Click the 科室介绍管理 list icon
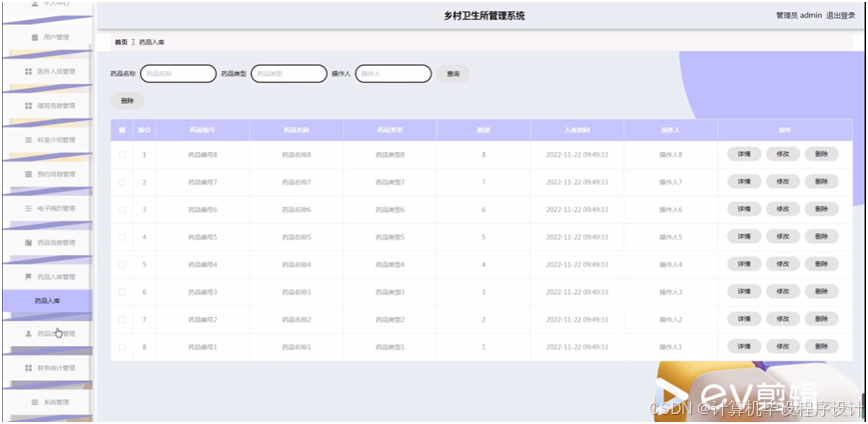The image size is (868, 424). [x=28, y=140]
